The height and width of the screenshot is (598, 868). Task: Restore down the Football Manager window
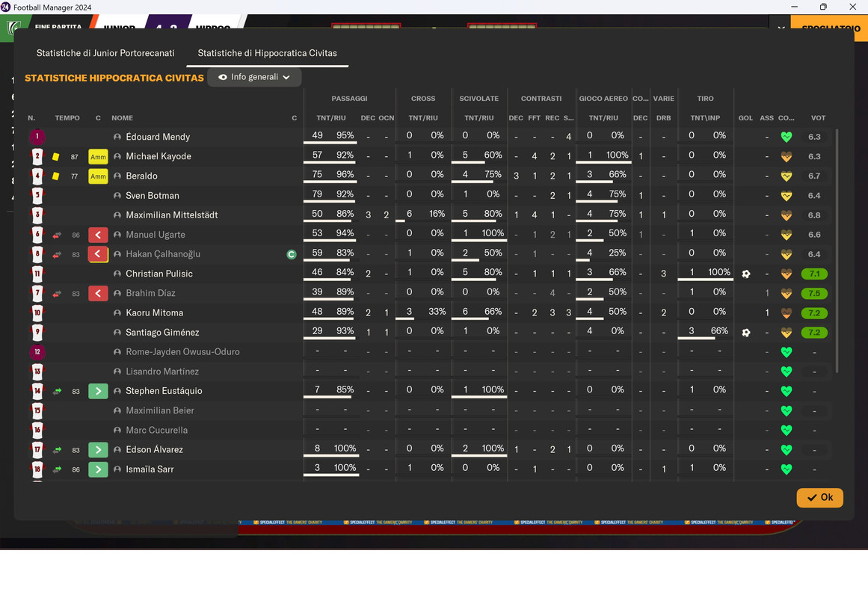[823, 7]
